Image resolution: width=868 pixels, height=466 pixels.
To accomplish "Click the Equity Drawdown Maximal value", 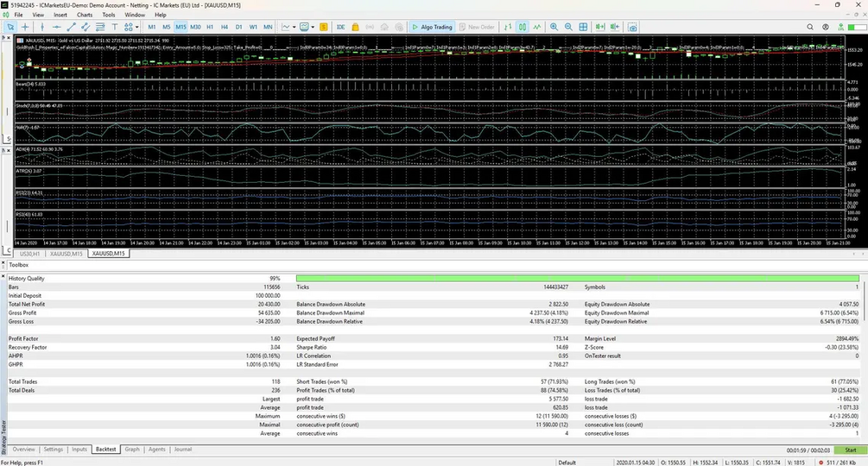I will click(x=839, y=313).
